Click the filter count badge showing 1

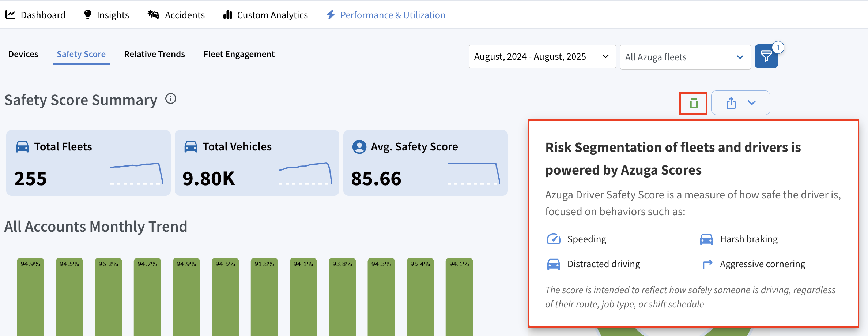778,48
